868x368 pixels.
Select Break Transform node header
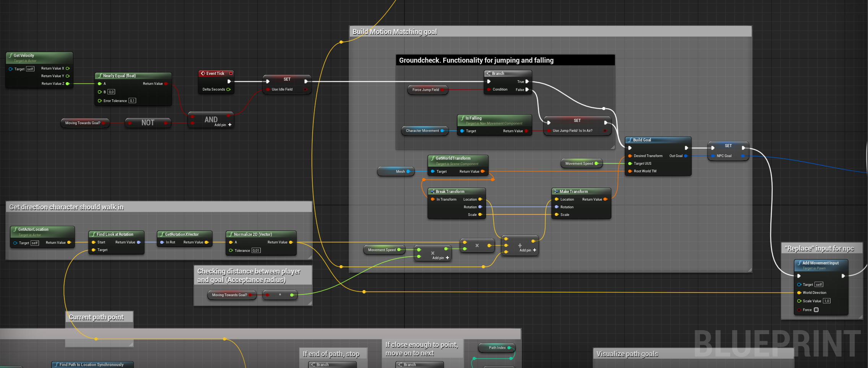click(457, 191)
